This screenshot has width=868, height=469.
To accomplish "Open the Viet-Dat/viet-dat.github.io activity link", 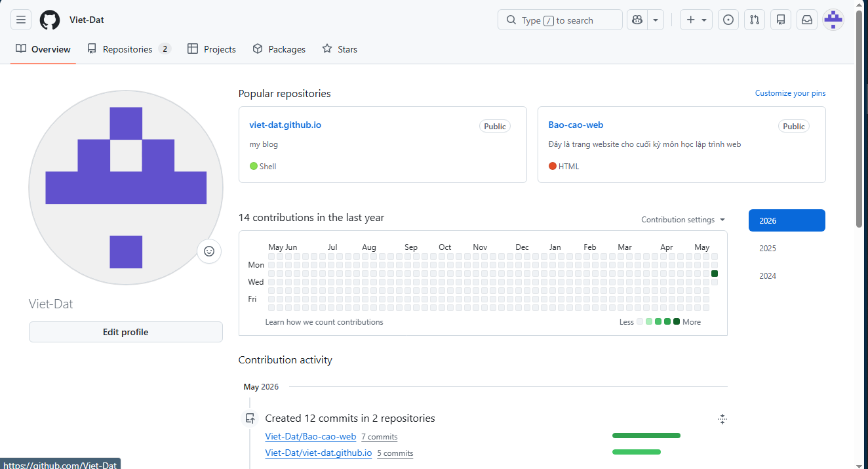I will click(x=319, y=453).
